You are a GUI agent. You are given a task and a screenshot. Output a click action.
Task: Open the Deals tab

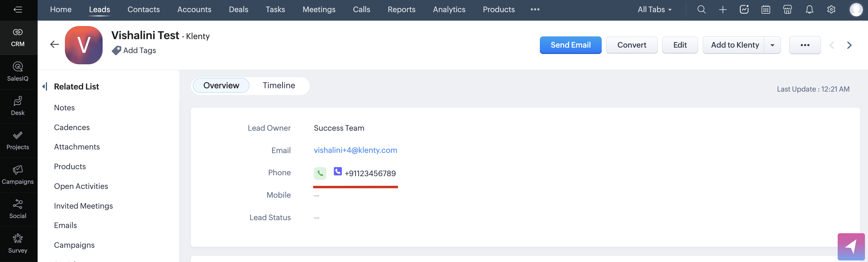(238, 9)
